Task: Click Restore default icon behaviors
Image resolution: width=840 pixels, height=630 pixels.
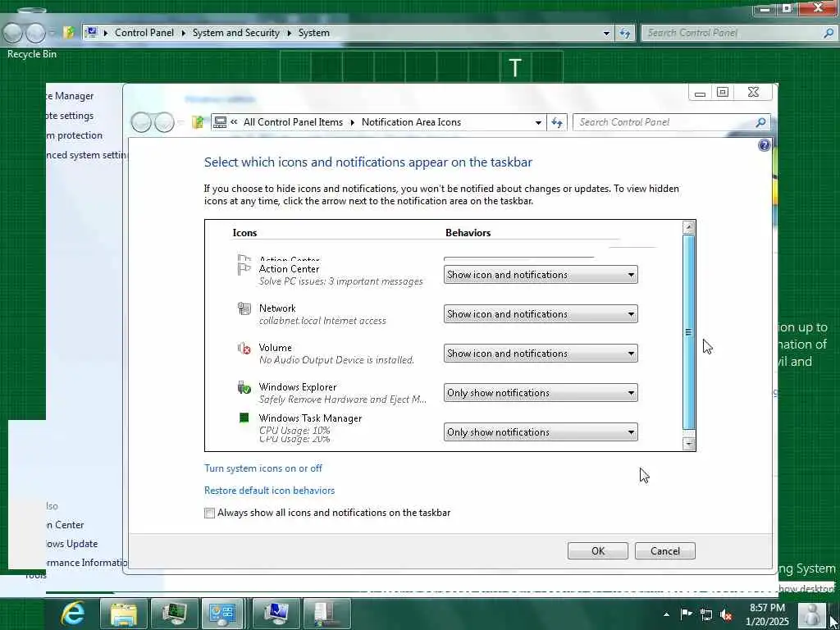Action: coord(269,491)
